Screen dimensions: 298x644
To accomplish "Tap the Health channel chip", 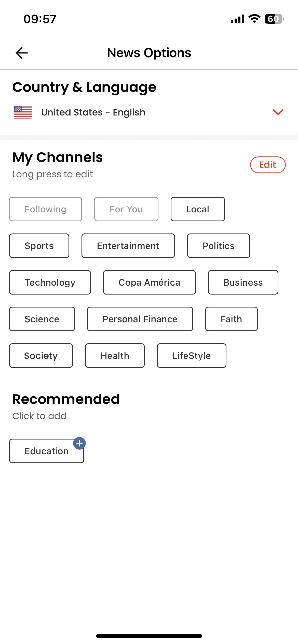I will click(115, 356).
